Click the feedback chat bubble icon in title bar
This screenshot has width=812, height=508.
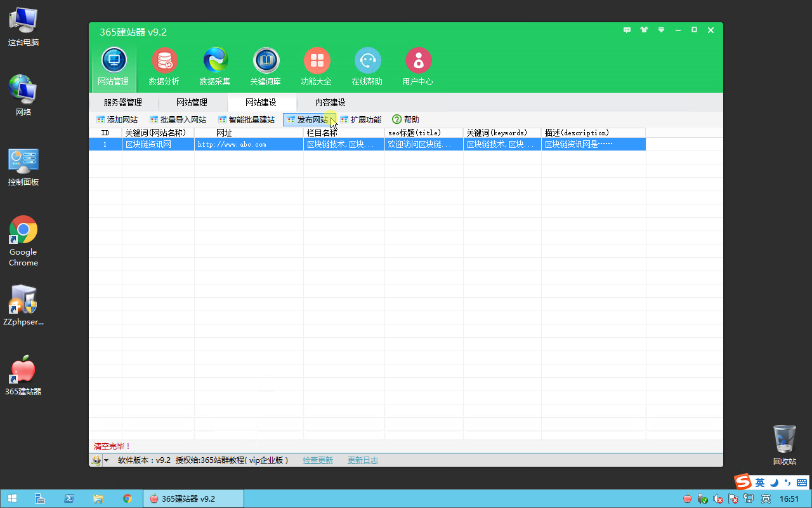point(627,30)
